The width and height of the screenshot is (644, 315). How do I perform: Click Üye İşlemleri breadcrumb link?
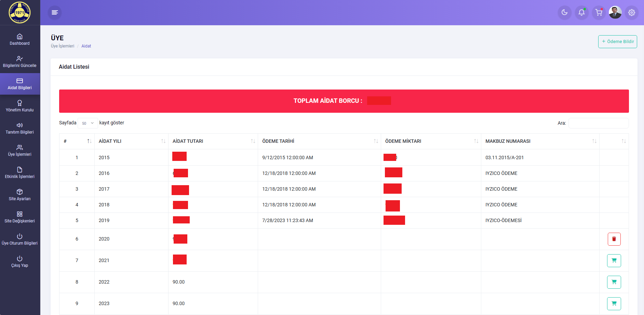pos(63,46)
